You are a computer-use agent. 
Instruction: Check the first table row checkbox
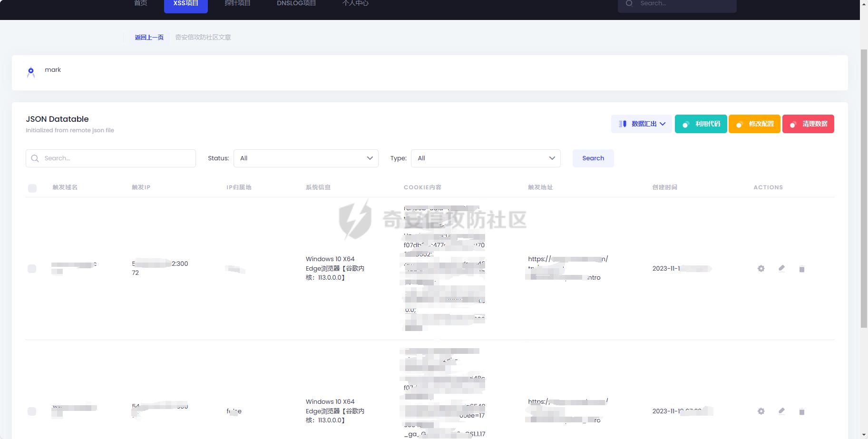(x=32, y=269)
